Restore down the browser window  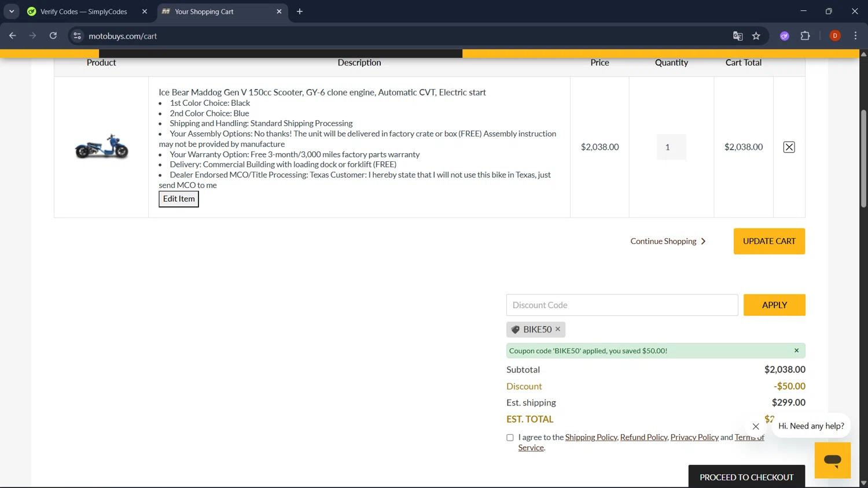[x=829, y=12]
